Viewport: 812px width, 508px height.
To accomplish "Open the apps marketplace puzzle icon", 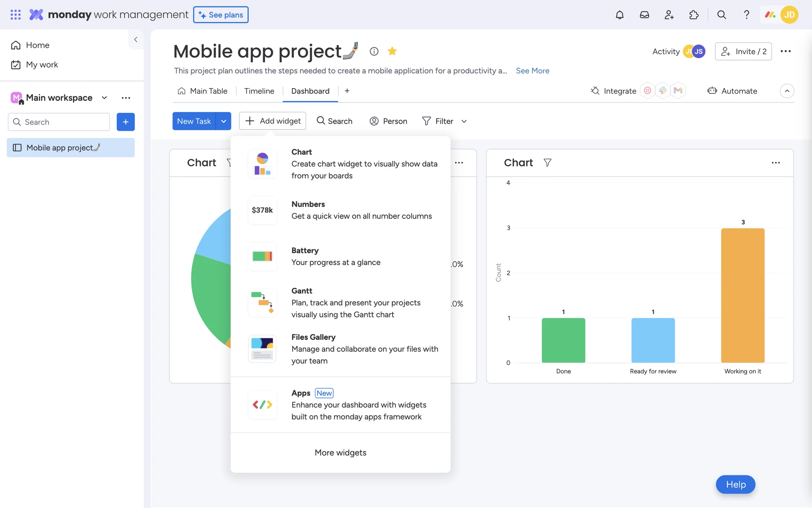I will (x=694, y=15).
